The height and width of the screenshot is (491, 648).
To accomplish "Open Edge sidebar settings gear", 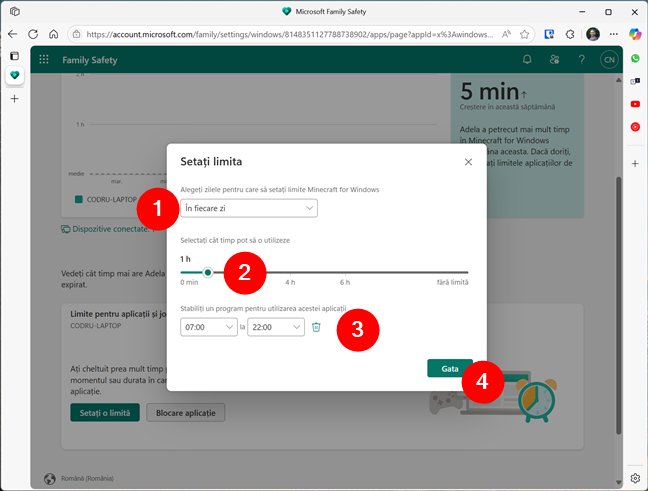I will (x=635, y=478).
